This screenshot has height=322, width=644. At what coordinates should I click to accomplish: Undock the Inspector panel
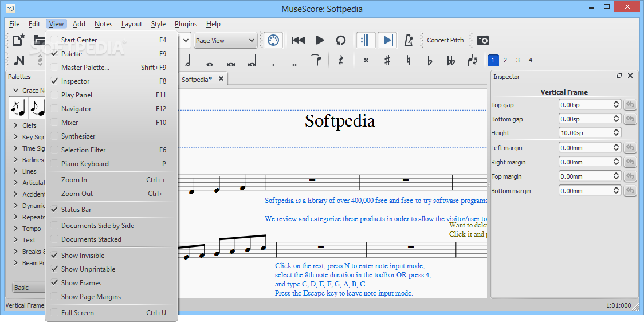click(x=619, y=76)
